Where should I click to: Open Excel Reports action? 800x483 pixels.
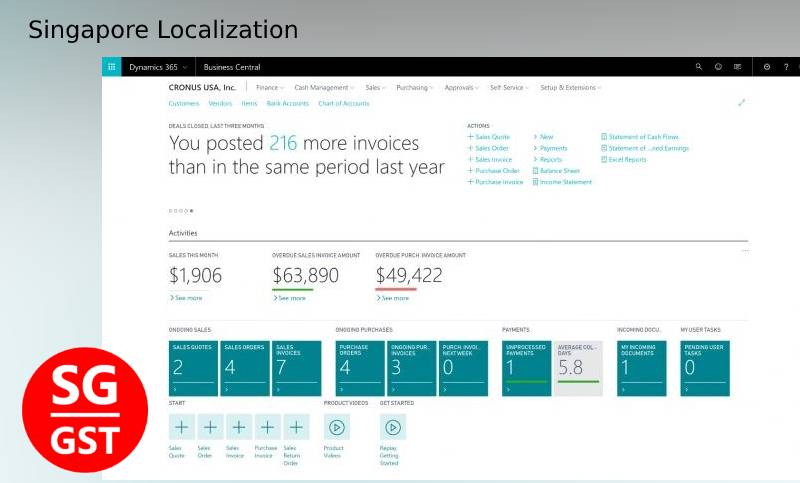tap(623, 159)
